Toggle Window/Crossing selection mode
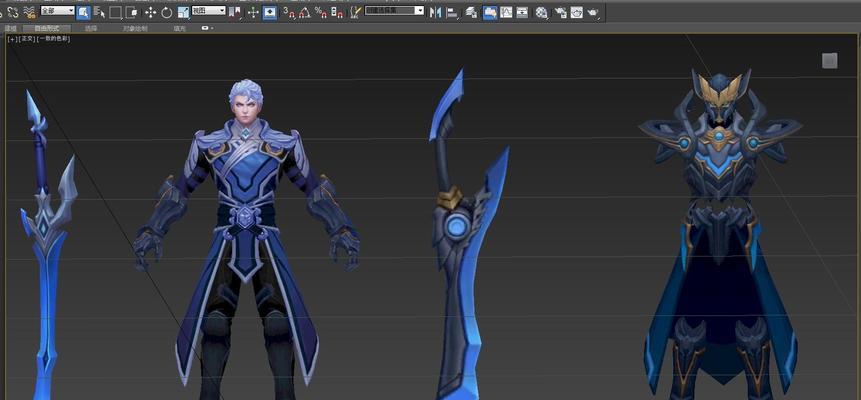The width and height of the screenshot is (861, 400). coord(132,12)
